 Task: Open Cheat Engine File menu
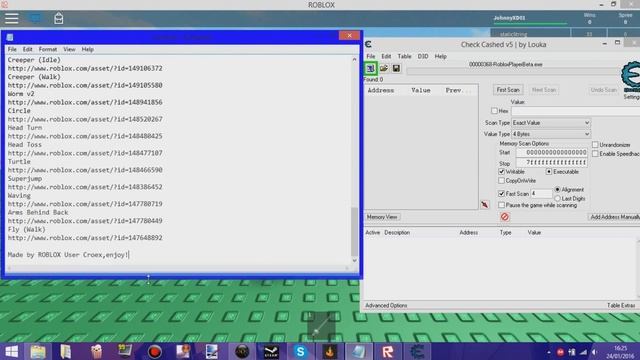click(371, 56)
